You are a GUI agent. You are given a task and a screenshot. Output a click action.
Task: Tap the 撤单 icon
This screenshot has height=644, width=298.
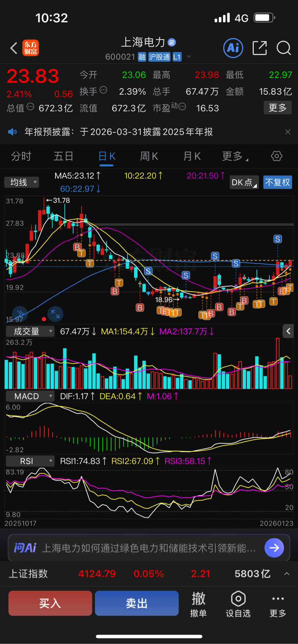[x=199, y=599]
